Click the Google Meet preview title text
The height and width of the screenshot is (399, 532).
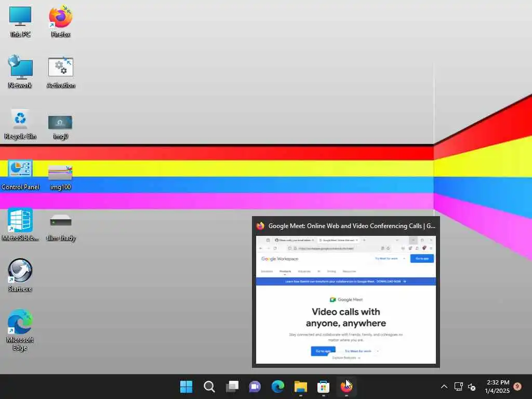point(352,226)
